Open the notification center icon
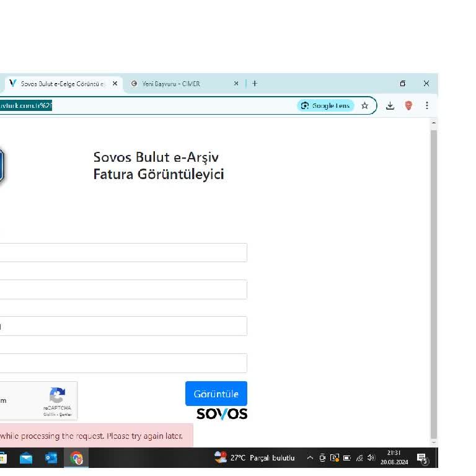This screenshot has height=476, width=476. point(422,458)
